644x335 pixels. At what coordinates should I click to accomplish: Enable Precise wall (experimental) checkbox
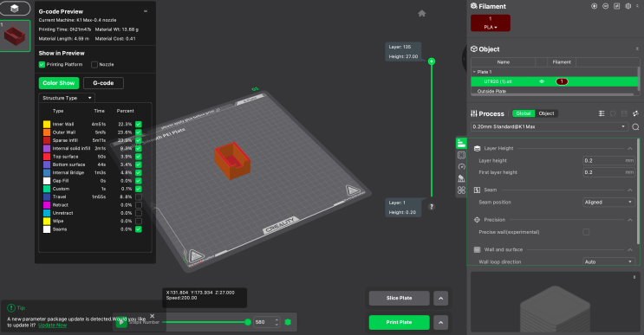pyautogui.click(x=586, y=232)
